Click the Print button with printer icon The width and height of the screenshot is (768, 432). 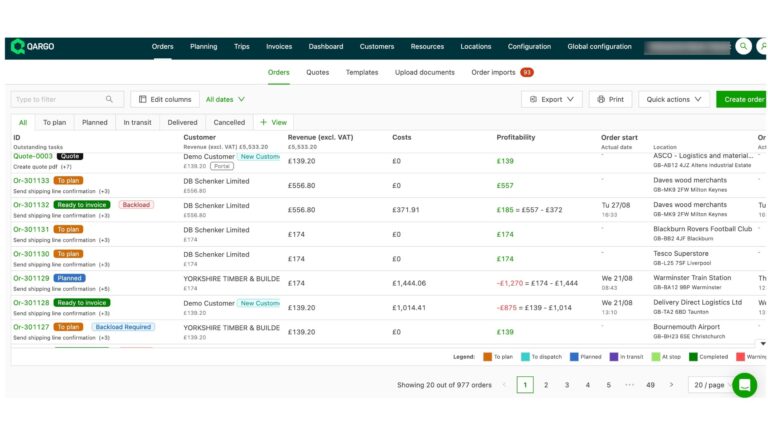coord(610,99)
